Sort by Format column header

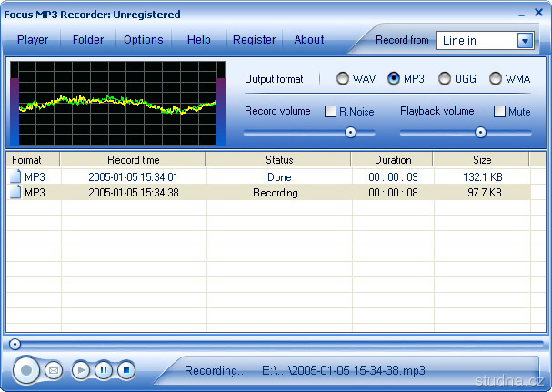pyautogui.click(x=33, y=159)
